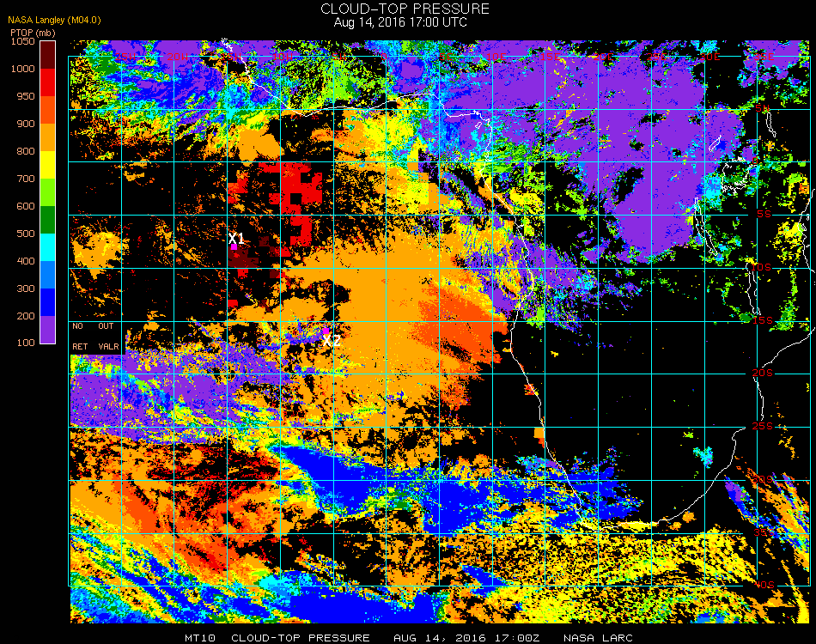
Task: Click the 'OUT VALR' legend label
Action: point(108,336)
